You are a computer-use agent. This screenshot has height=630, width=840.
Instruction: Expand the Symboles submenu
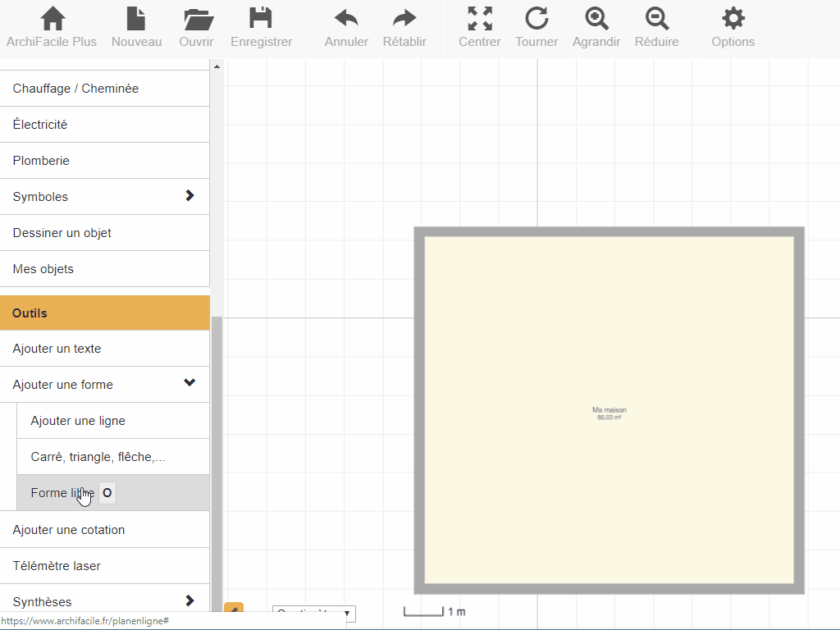[x=189, y=196]
